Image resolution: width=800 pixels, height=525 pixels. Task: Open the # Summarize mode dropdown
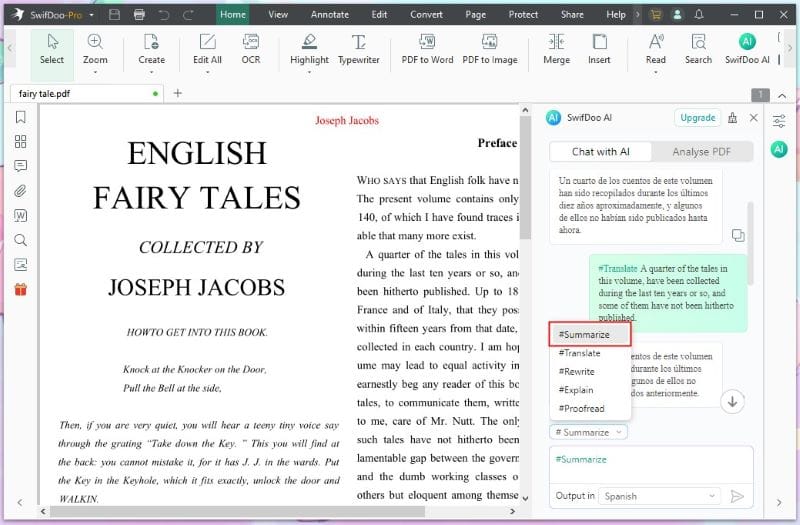(588, 432)
